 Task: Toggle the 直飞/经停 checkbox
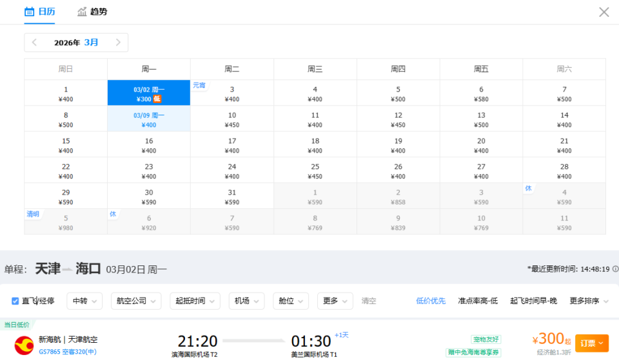coord(15,301)
